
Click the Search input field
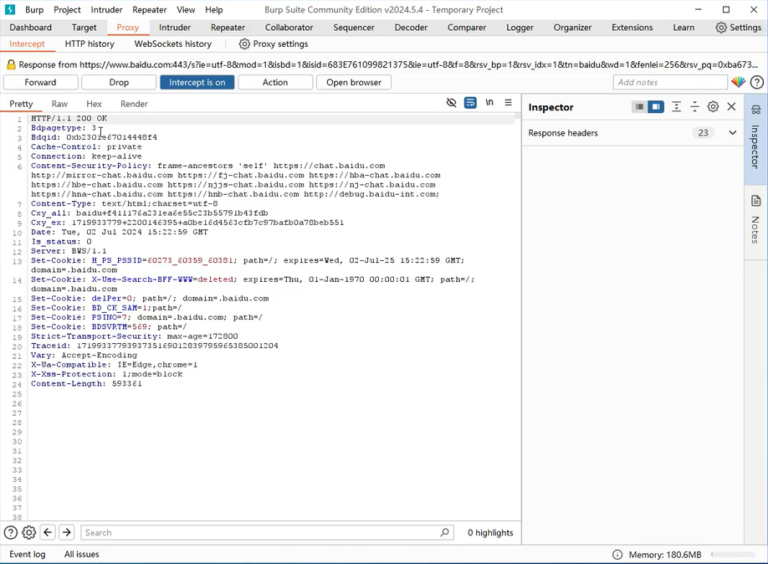tap(267, 532)
